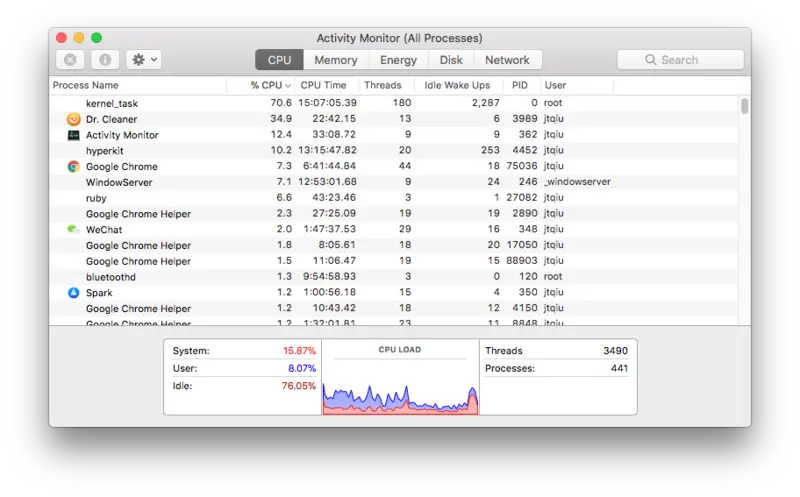Image resolution: width=800 pixels, height=497 pixels.
Task: Click CPU time 15:07:05.39
Action: point(328,103)
